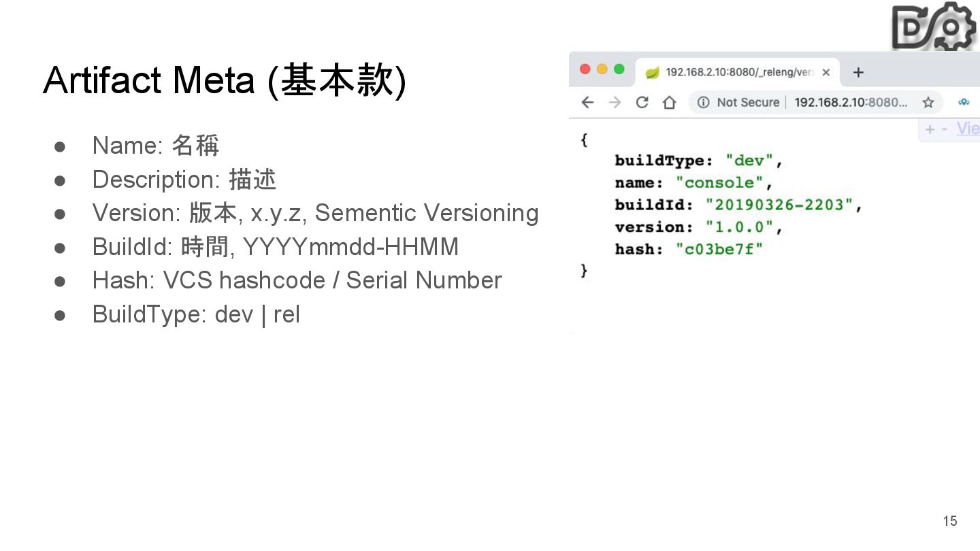980x551 pixels.
Task: Reload the page with the refresh icon
Action: (642, 102)
